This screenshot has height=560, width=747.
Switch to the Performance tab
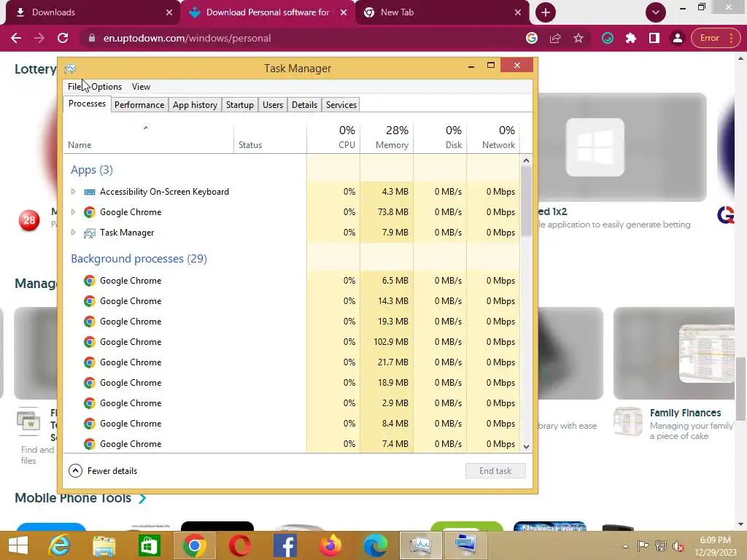pyautogui.click(x=139, y=105)
